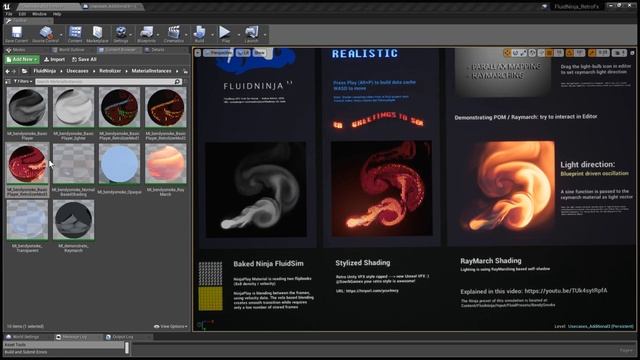Expand the Play options dropdown arrow
This screenshot has width=640, height=360.
click(239, 35)
